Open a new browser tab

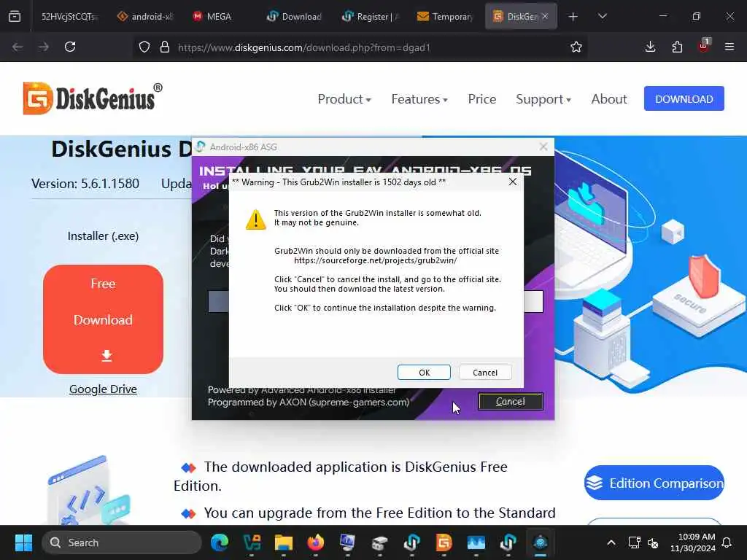pos(573,17)
